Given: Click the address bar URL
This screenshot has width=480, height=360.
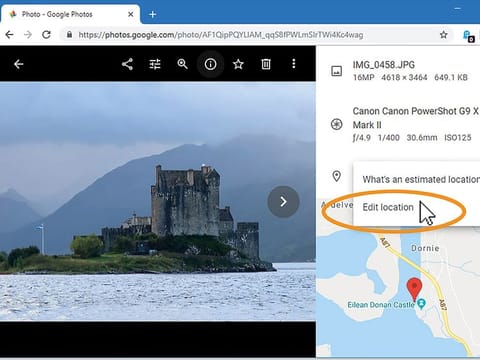Looking at the screenshot, I should click(x=221, y=35).
